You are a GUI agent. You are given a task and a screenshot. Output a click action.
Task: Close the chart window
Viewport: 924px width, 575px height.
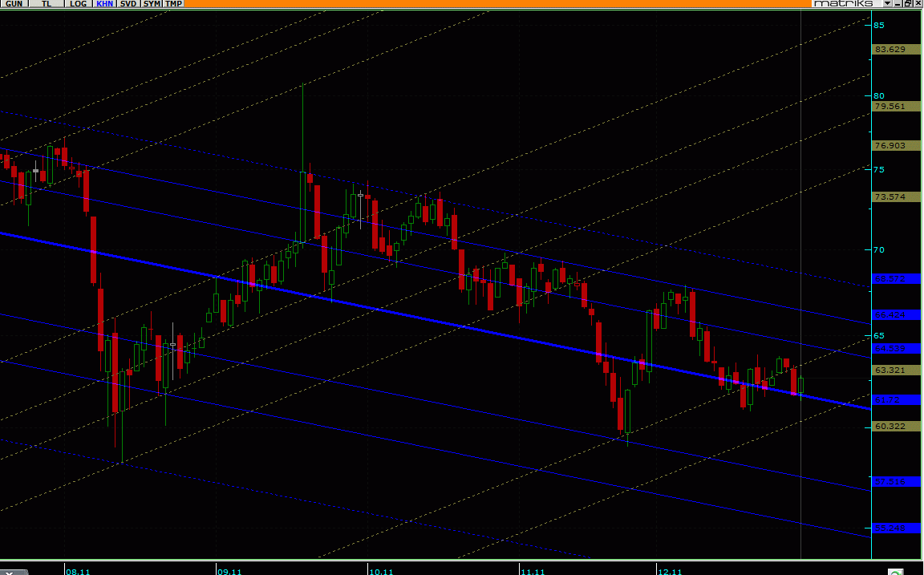pyautogui.click(x=917, y=3)
